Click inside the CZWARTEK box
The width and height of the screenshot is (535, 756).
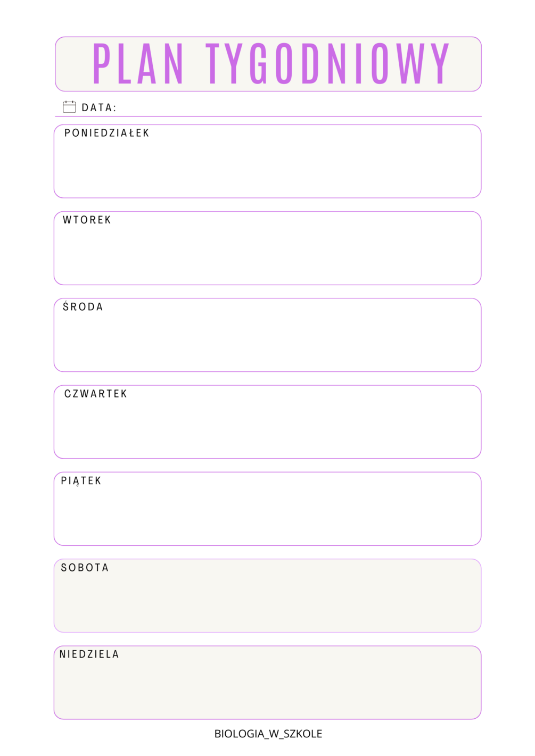tap(268, 422)
